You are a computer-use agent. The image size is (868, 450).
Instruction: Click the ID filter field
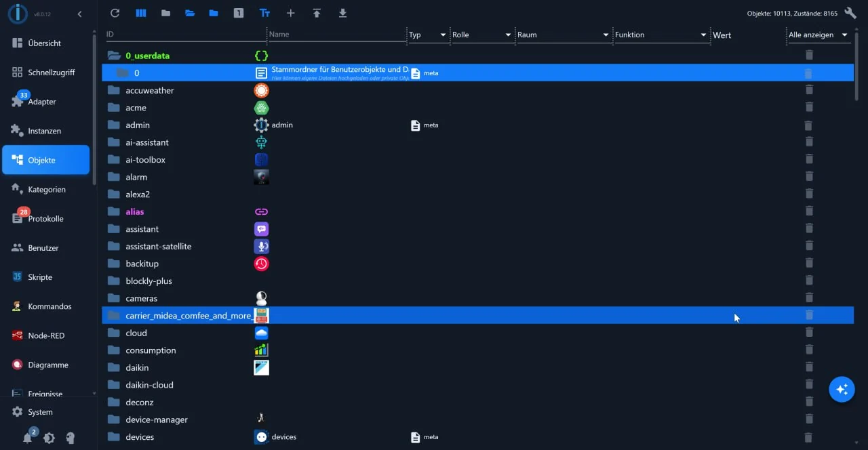coord(185,35)
